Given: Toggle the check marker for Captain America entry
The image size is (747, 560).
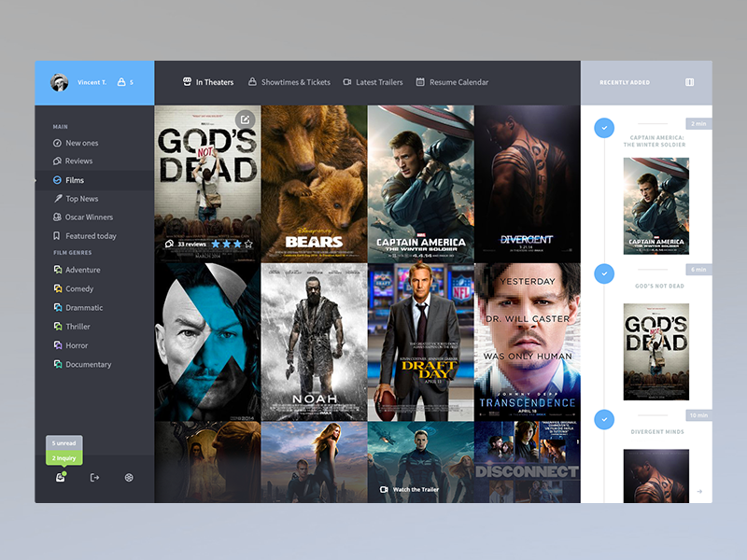Looking at the screenshot, I should 604,128.
